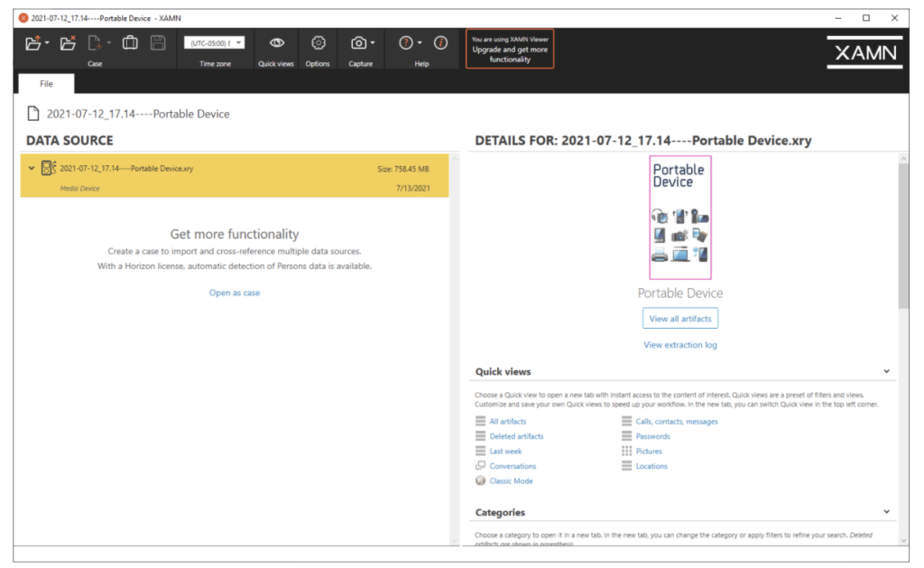
Task: Click the Capture camera icon
Action: (x=358, y=43)
